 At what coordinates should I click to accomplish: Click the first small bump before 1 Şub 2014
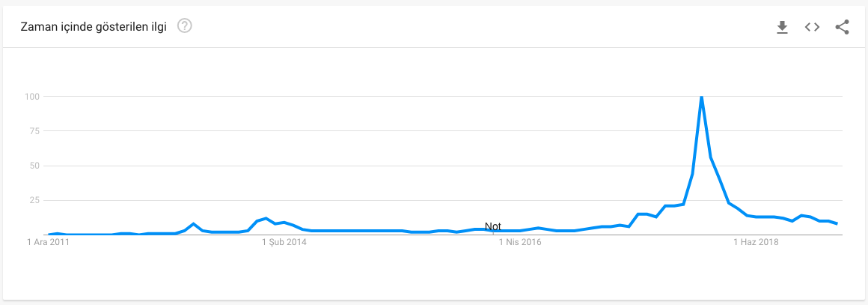pyautogui.click(x=193, y=223)
